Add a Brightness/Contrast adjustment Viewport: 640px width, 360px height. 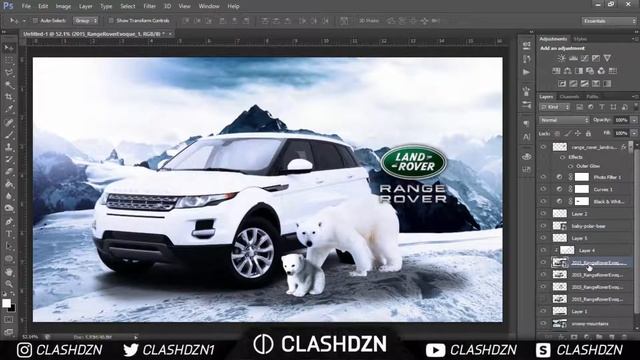coord(562,58)
